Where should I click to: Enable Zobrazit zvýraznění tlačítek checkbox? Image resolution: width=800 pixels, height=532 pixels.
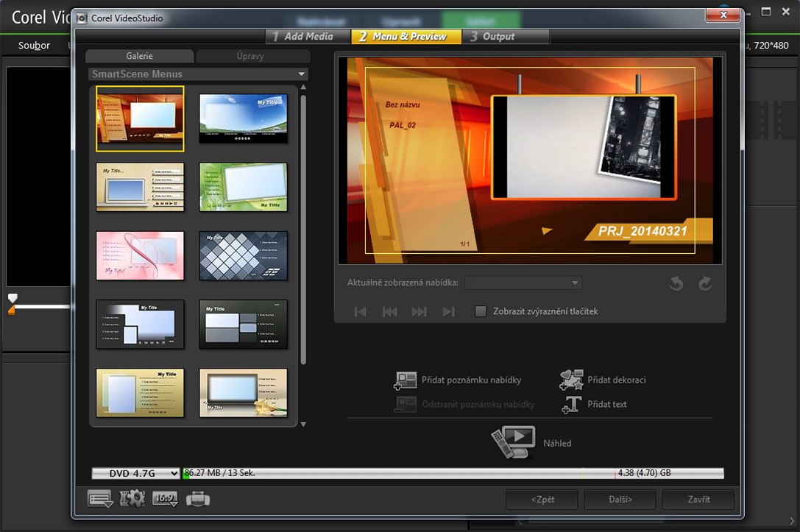tap(481, 311)
